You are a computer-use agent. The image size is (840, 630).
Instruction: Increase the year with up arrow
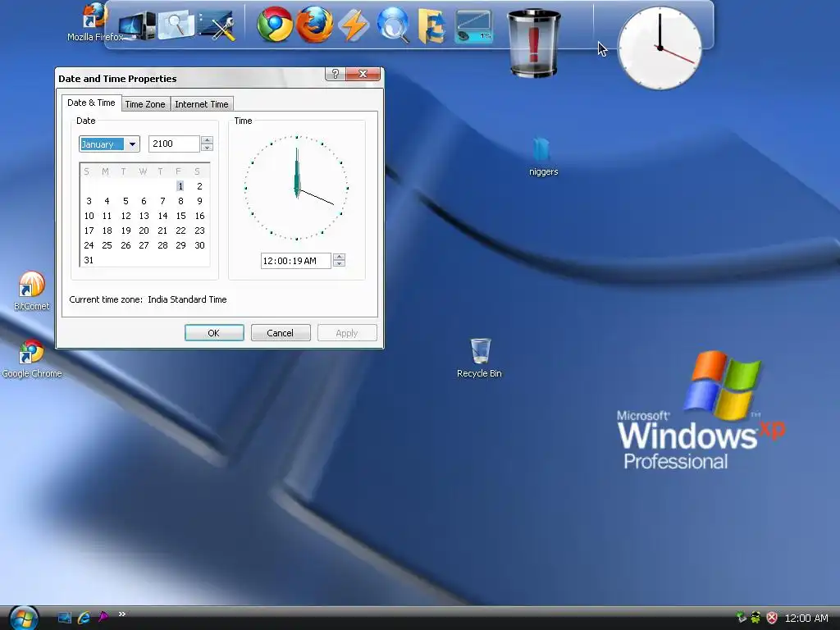click(x=208, y=139)
